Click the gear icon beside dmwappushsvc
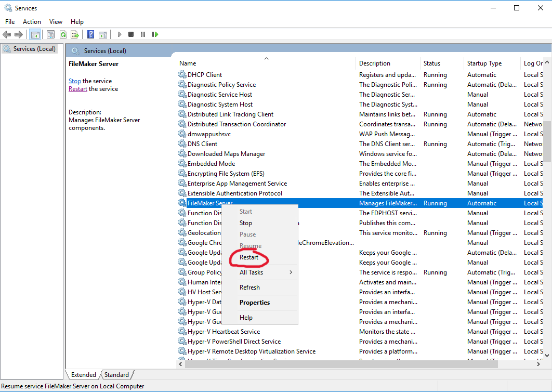 click(x=182, y=134)
